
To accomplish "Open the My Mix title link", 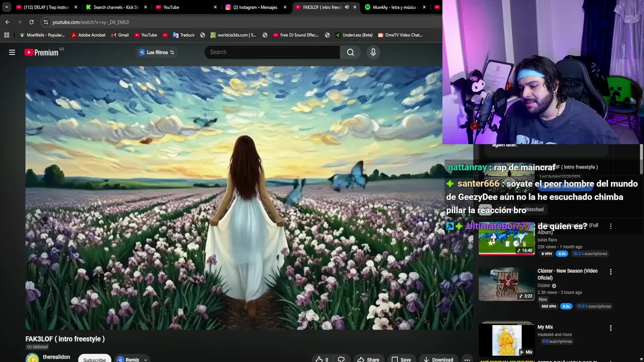I will [x=545, y=327].
